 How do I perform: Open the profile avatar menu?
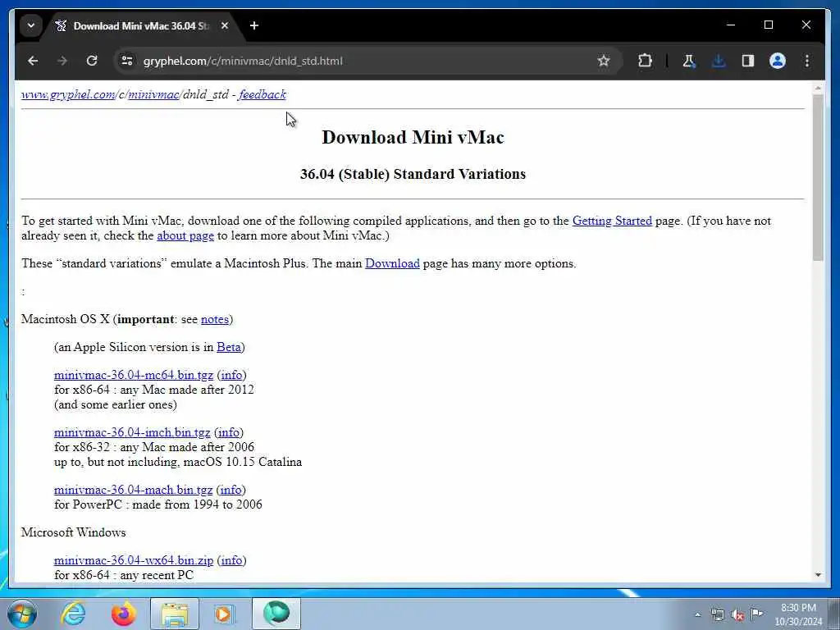(x=778, y=61)
